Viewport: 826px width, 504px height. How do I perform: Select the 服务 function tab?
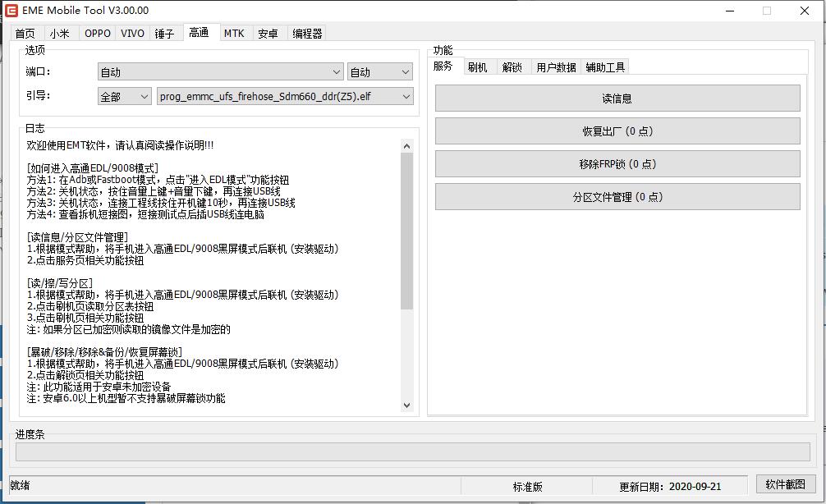[443, 66]
